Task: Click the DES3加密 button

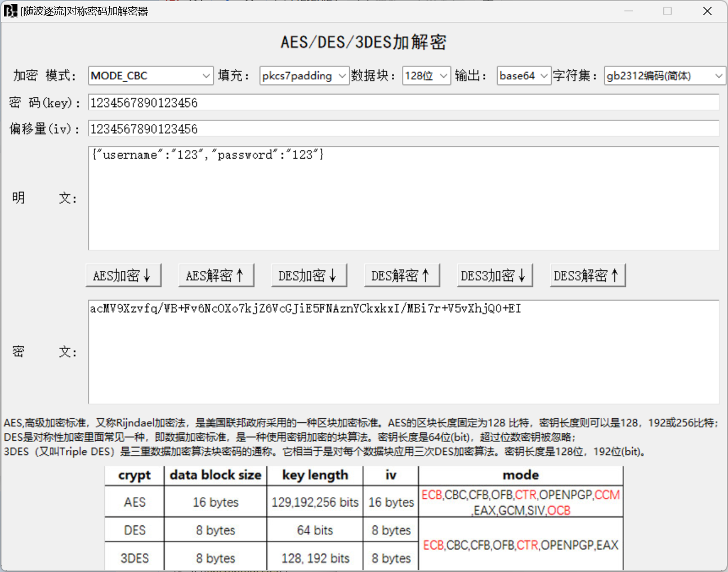Action: point(494,275)
